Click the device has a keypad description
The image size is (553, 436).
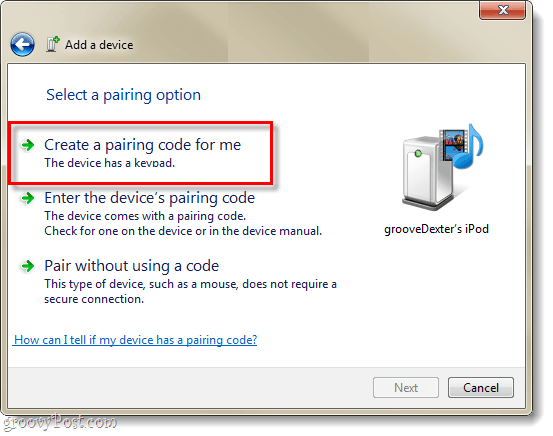coord(109,163)
